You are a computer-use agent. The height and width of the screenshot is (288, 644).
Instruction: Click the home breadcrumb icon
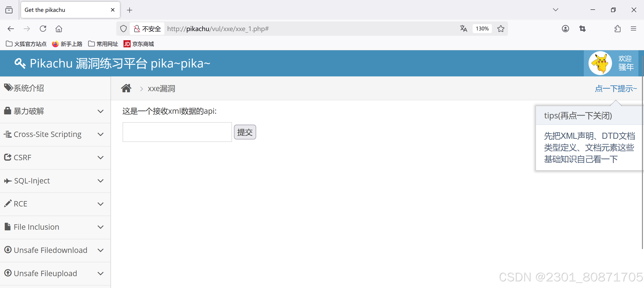point(126,88)
